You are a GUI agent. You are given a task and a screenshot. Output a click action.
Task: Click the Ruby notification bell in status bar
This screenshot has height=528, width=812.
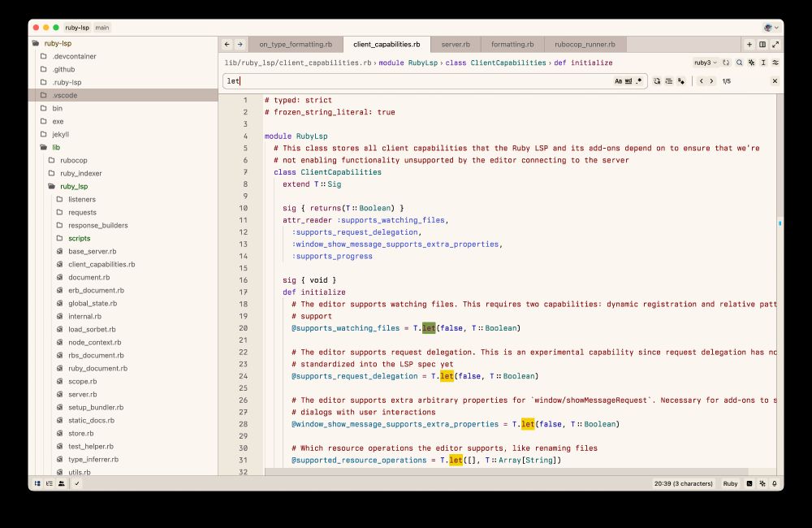tap(774, 483)
